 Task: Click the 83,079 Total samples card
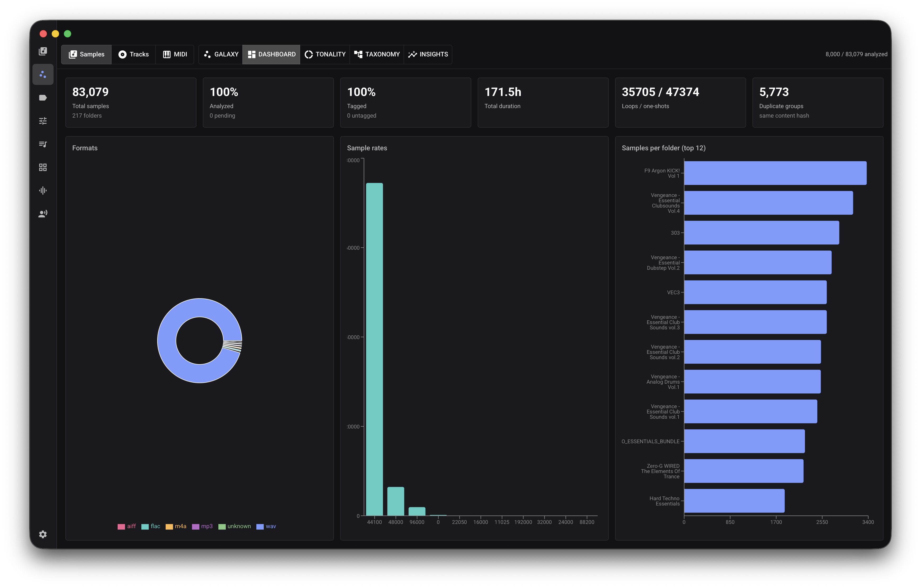[131, 103]
